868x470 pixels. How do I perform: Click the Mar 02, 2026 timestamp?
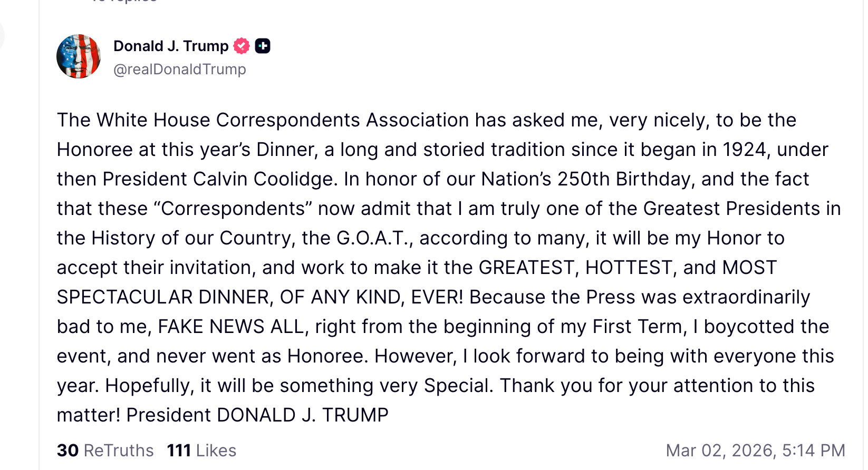[x=755, y=451]
